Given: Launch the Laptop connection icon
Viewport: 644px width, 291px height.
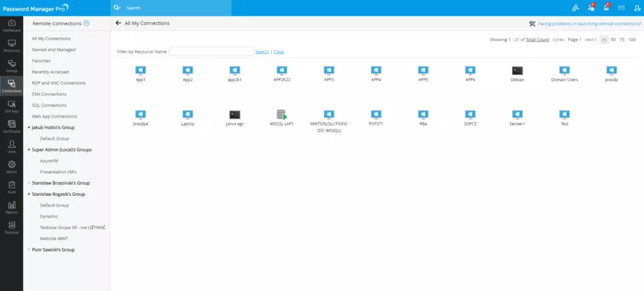Looking at the screenshot, I should click(187, 115).
